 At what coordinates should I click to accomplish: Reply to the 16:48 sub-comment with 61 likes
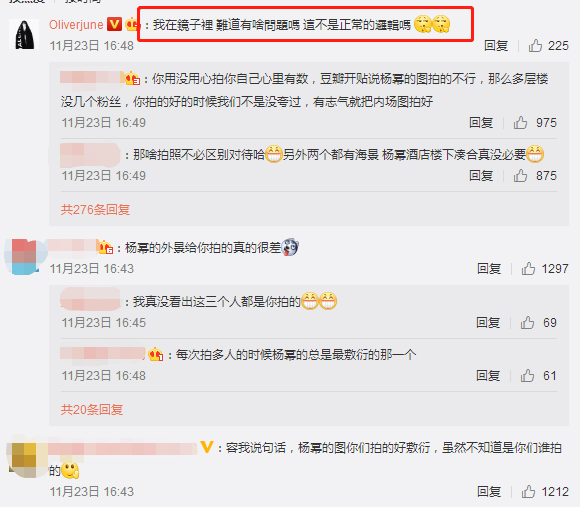[488, 376]
